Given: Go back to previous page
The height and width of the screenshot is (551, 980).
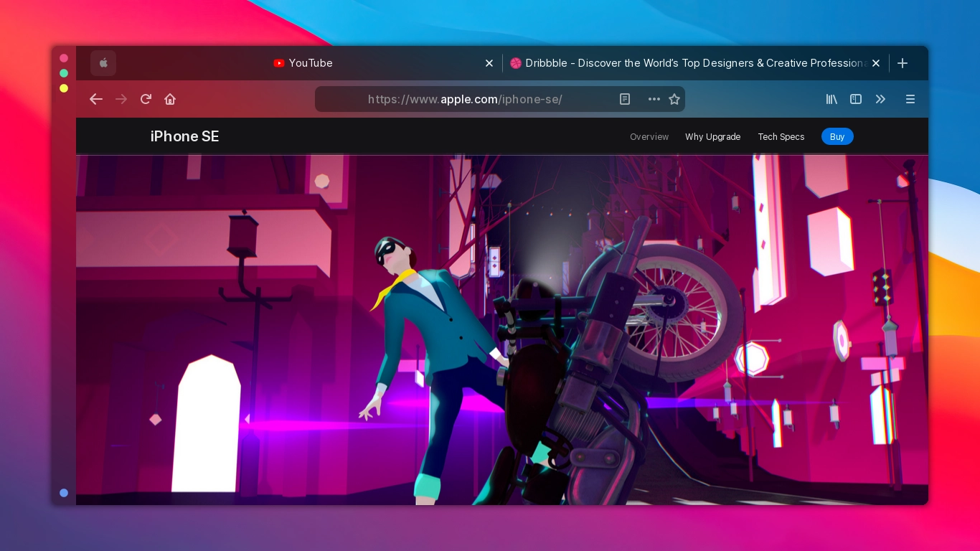Looking at the screenshot, I should pos(96,99).
